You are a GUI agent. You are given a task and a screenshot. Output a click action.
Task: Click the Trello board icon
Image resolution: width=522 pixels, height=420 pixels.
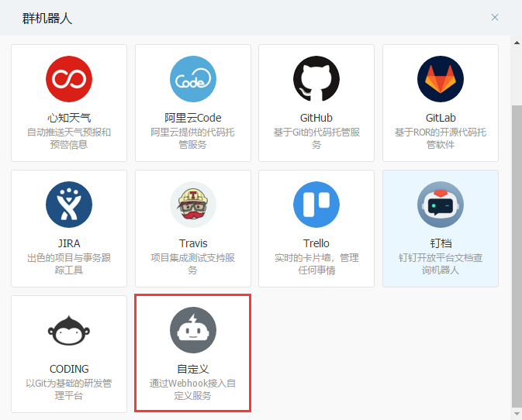pos(316,205)
